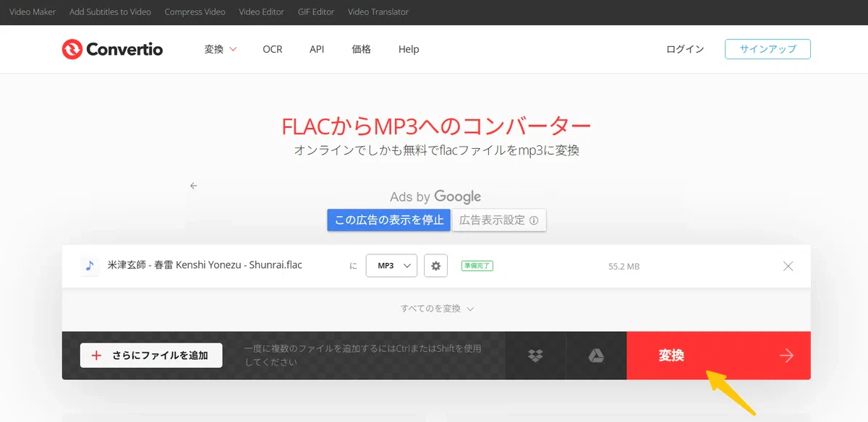868x422 pixels.
Task: Remove the Shunrai.flac file with X
Action: click(788, 266)
